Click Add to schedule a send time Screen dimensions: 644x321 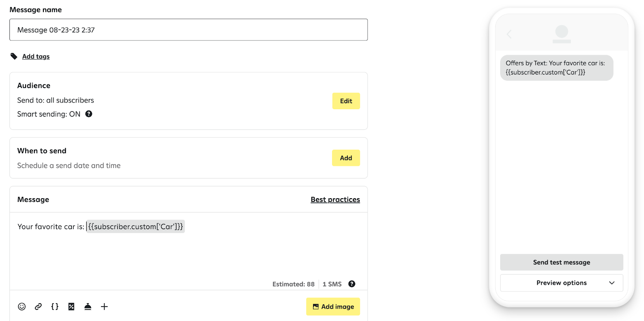346,158
